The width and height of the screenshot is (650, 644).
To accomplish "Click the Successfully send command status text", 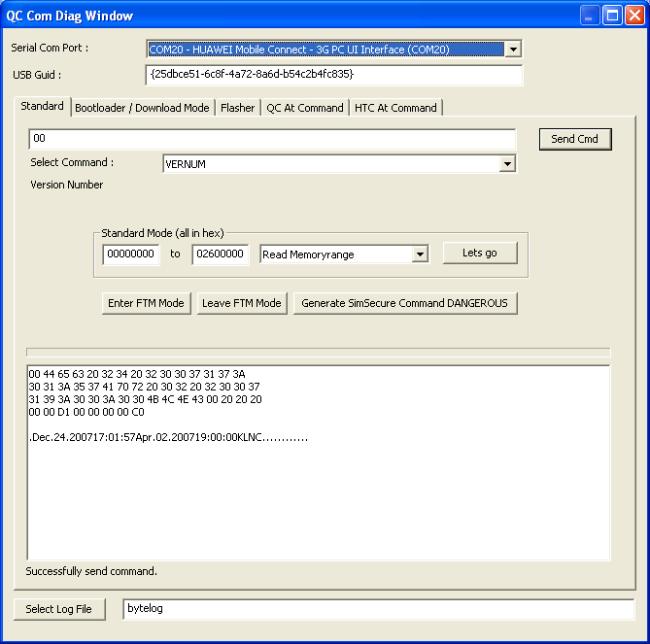I will 91,571.
